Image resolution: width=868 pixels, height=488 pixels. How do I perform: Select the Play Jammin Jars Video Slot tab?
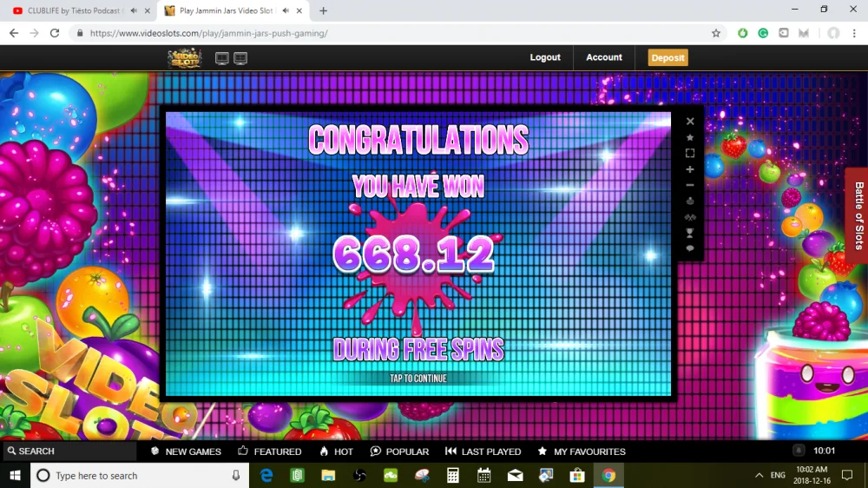coord(226,10)
